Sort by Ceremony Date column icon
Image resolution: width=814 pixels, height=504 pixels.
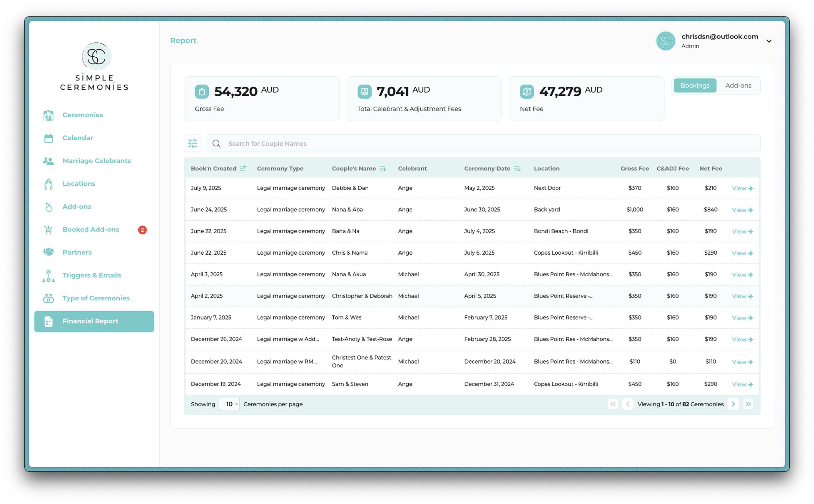(517, 169)
